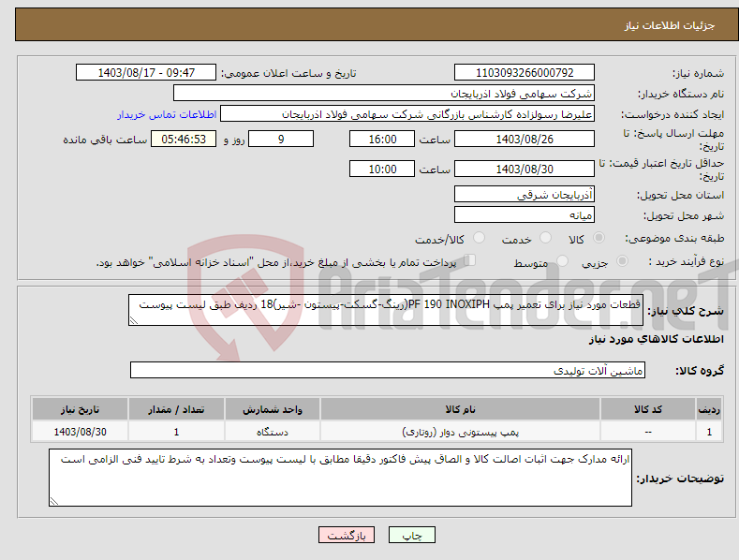The height and width of the screenshot is (560, 739).
Task: Click the response deadline time 16:00
Action: coord(382,139)
